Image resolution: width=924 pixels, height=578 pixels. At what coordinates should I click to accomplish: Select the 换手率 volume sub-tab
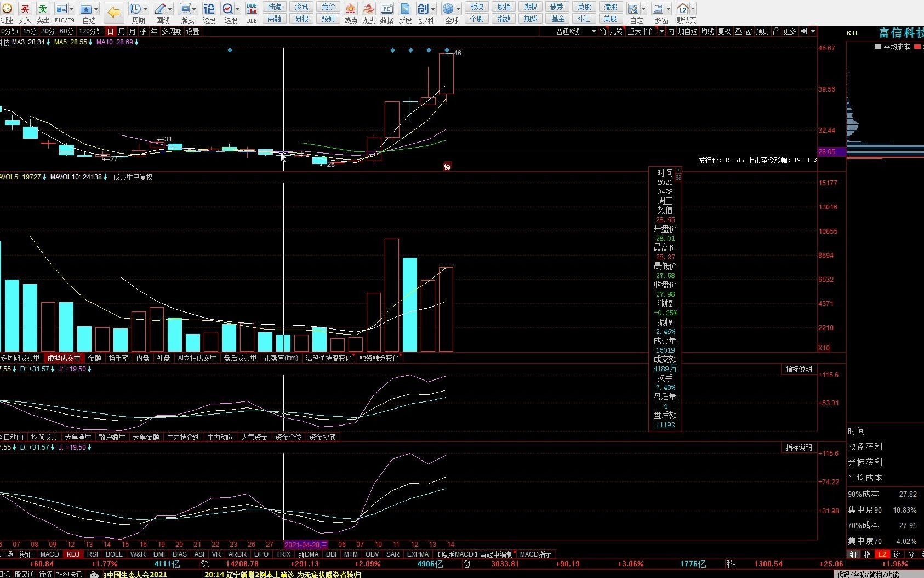click(x=118, y=358)
